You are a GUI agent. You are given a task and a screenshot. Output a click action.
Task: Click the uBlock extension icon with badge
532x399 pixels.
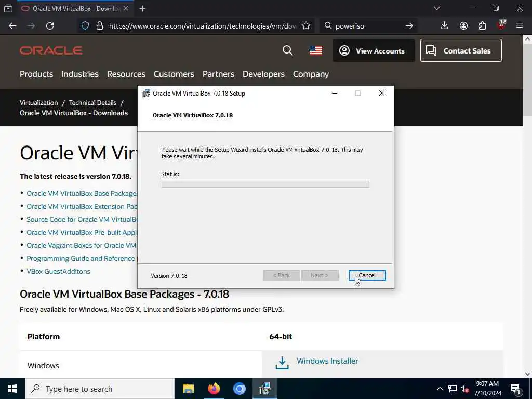pyautogui.click(x=501, y=25)
